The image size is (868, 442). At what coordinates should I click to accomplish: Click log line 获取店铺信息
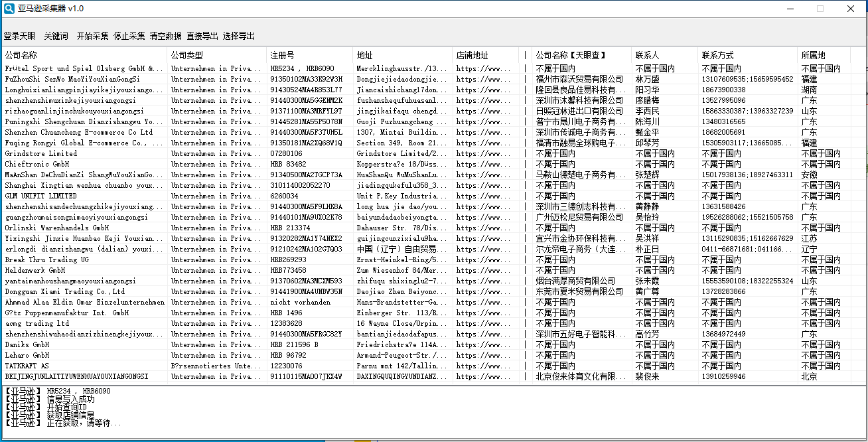point(50,415)
